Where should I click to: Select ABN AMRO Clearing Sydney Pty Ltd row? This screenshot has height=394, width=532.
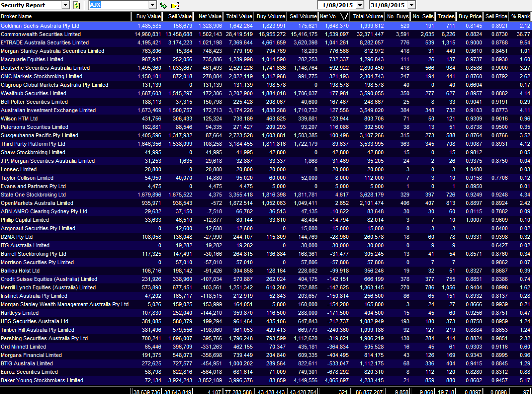point(266,212)
